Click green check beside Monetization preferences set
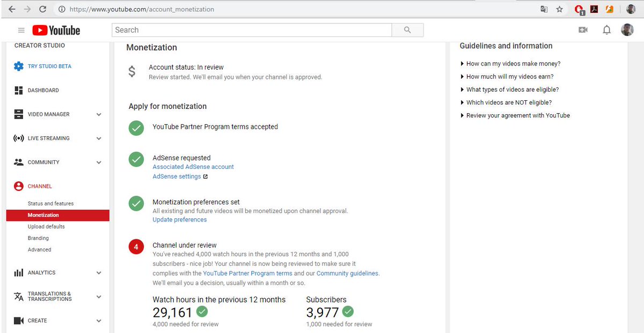This screenshot has width=644, height=333. [x=136, y=204]
